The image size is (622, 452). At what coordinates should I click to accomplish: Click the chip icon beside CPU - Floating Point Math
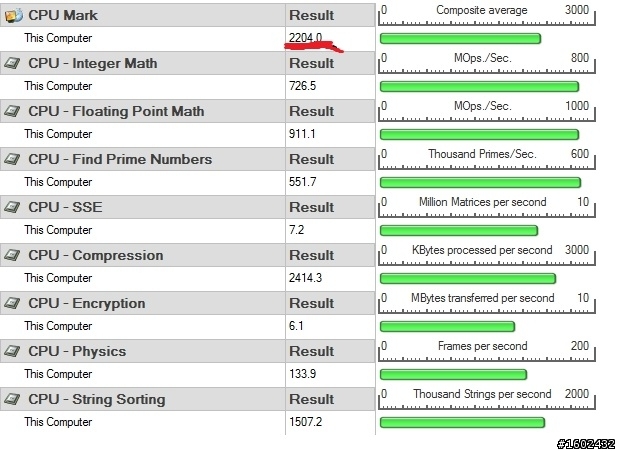(12, 111)
